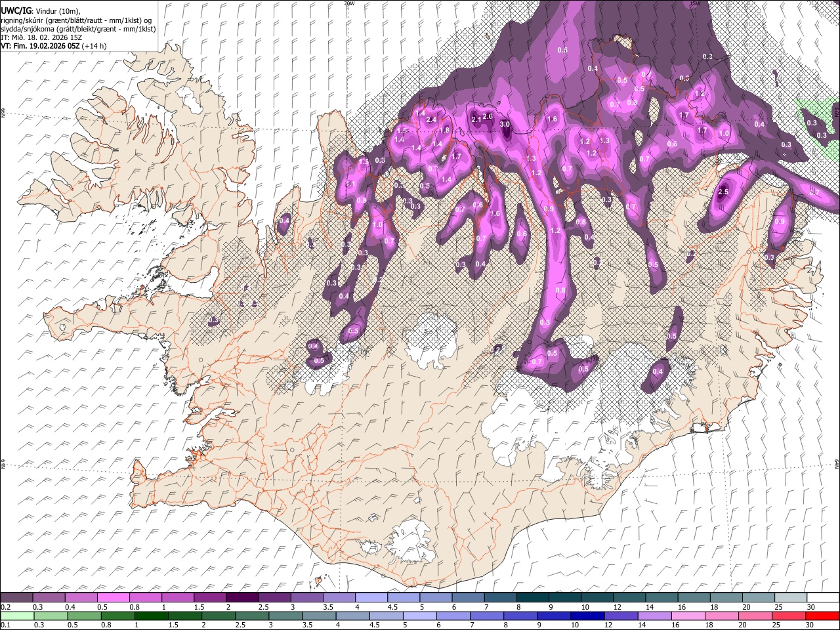Select the 'IT: Mið. 18. 02. 2026 15Z' line
The height and width of the screenshot is (630, 840).
tap(41, 37)
